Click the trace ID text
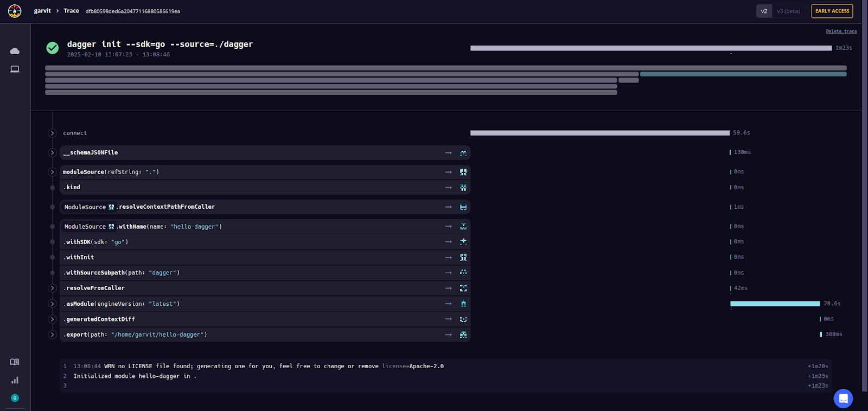 coord(133,11)
